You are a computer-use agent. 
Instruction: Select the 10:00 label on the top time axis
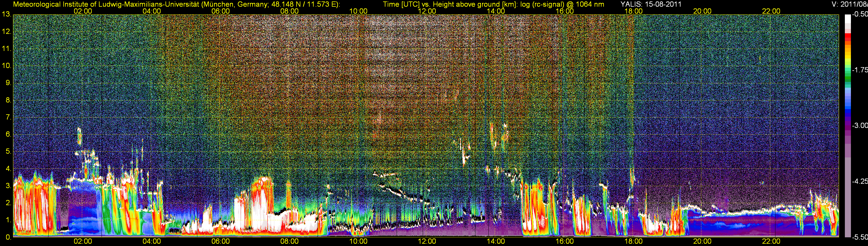[x=358, y=11]
